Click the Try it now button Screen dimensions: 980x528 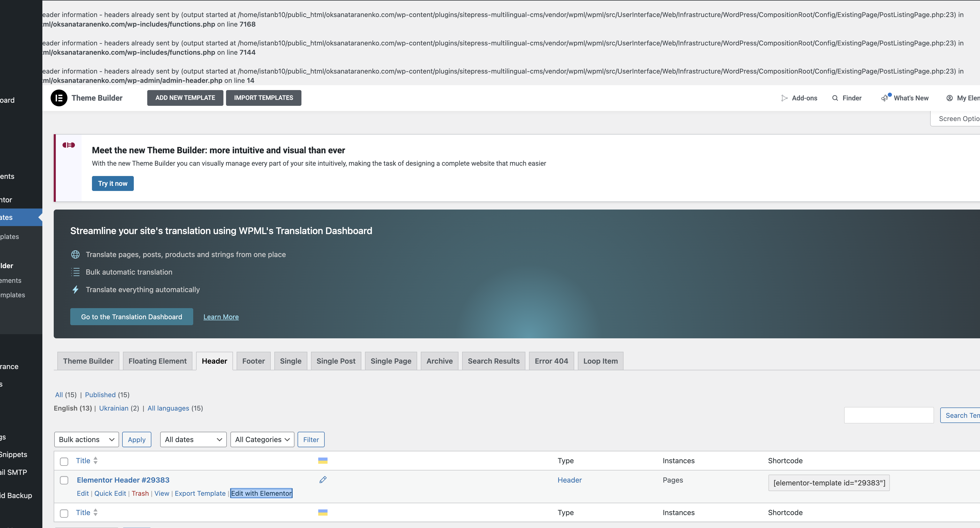point(113,183)
